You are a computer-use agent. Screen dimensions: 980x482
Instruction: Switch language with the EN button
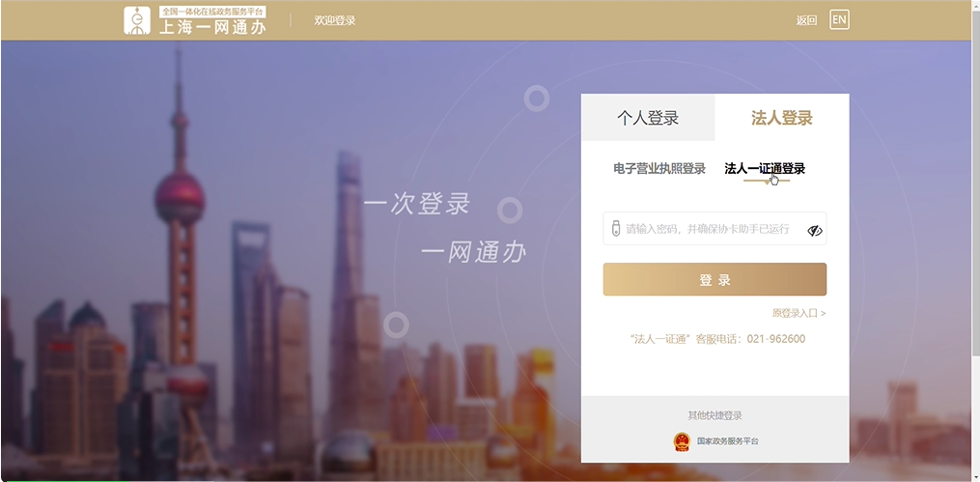[839, 19]
